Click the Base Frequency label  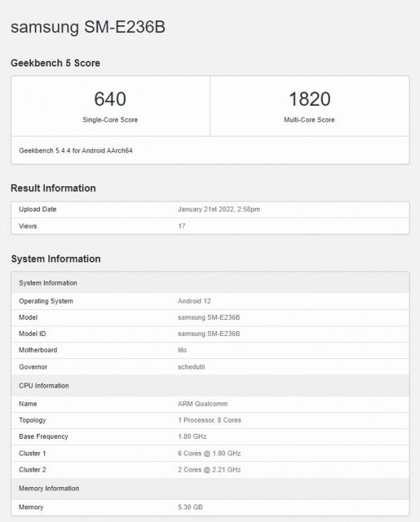coord(43,437)
